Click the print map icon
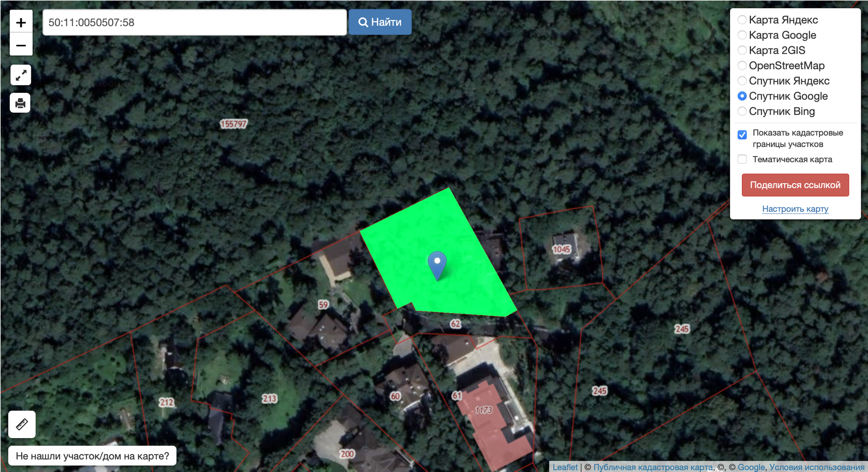 pos(20,103)
